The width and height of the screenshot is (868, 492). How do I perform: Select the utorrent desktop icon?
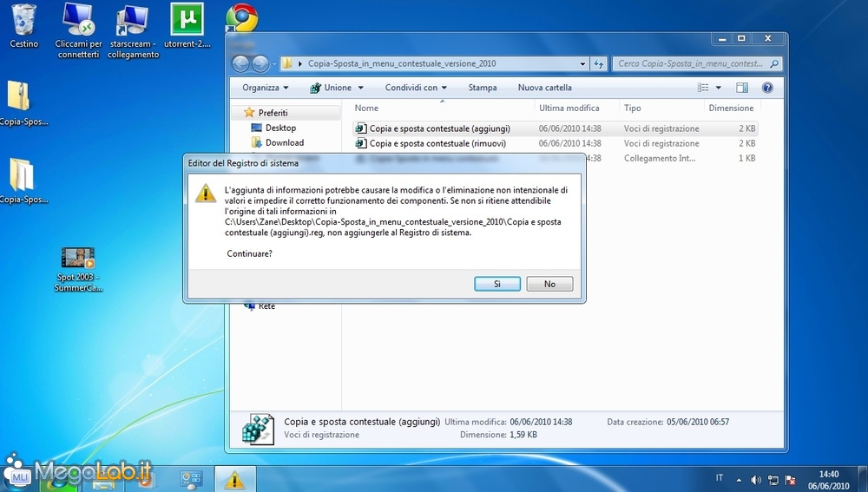[187, 26]
